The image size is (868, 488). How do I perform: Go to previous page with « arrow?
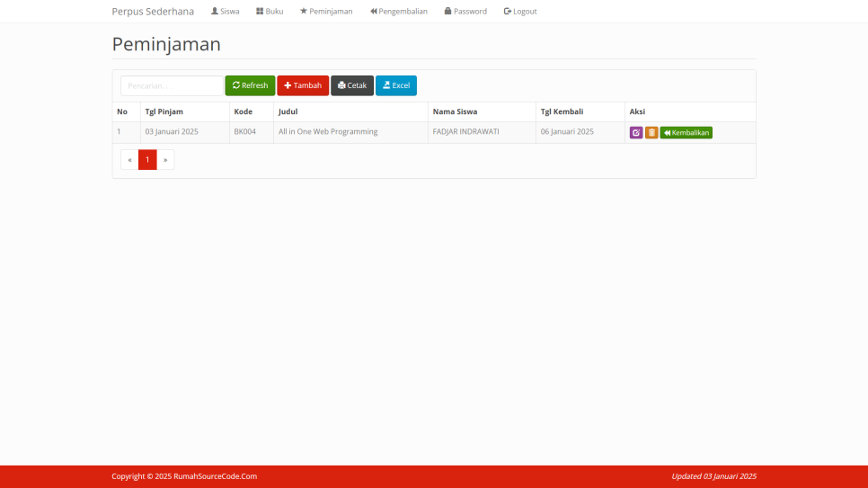(x=129, y=160)
